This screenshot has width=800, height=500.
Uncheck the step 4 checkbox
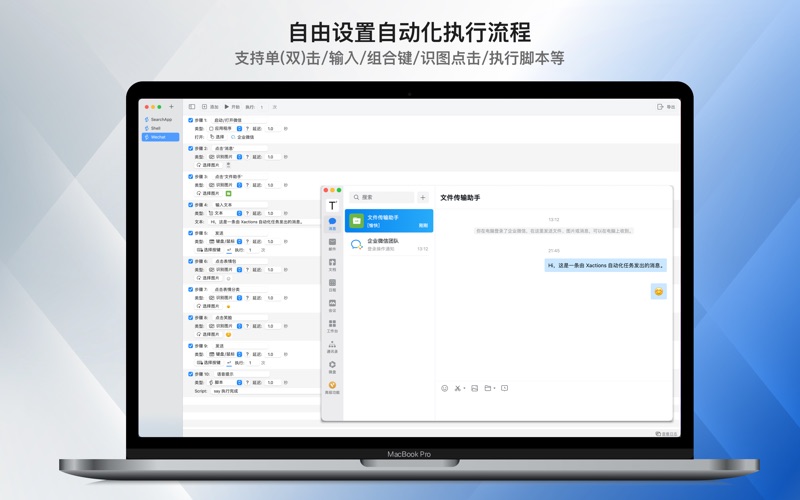click(x=190, y=205)
